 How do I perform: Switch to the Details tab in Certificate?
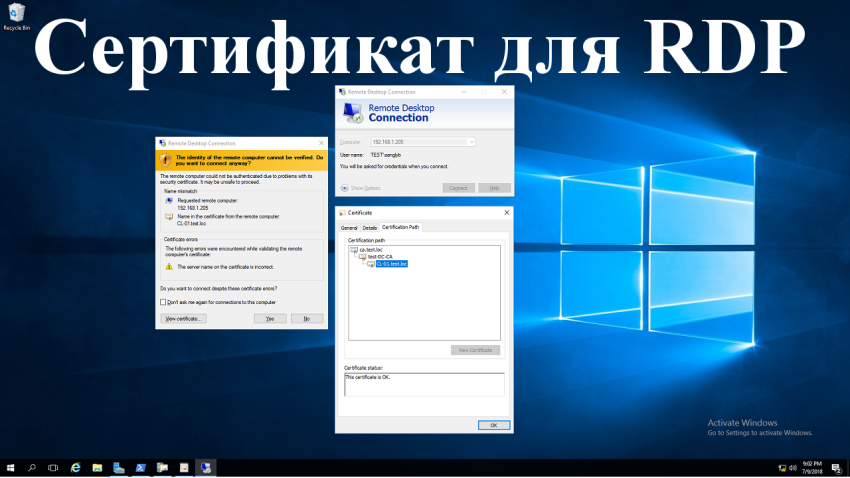click(x=369, y=228)
